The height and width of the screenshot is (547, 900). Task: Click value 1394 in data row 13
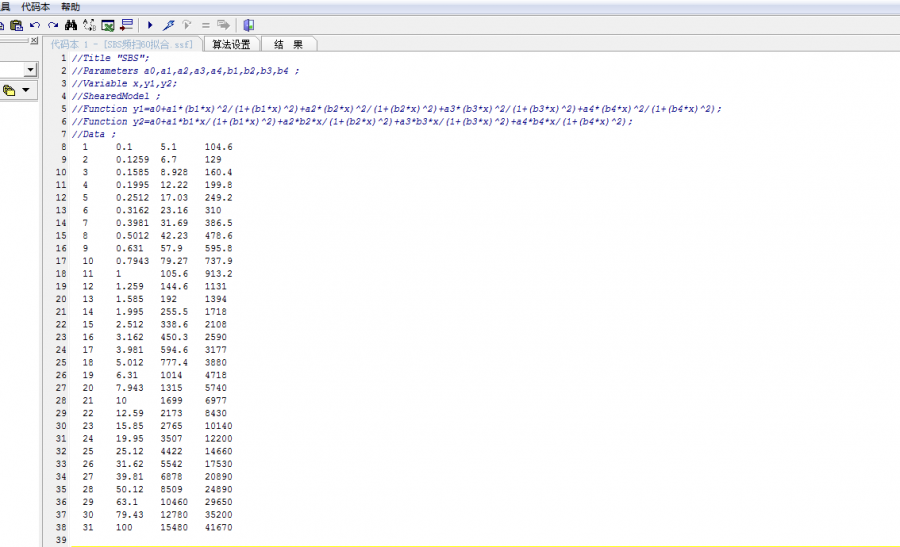[216, 299]
